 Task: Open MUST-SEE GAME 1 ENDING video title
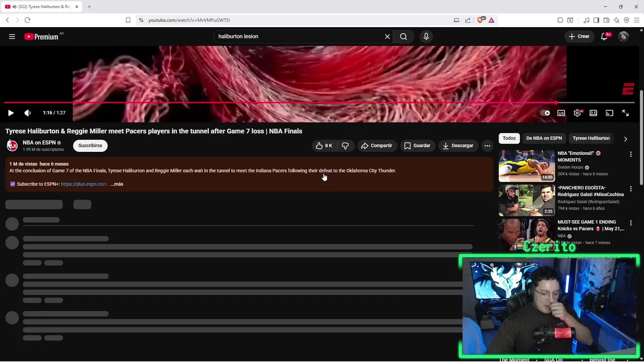[x=591, y=225]
